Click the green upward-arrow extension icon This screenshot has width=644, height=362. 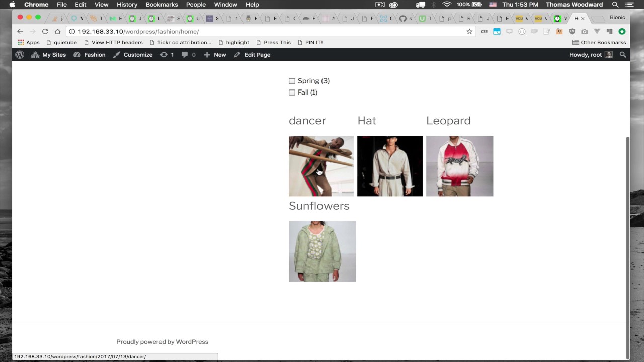point(622,31)
